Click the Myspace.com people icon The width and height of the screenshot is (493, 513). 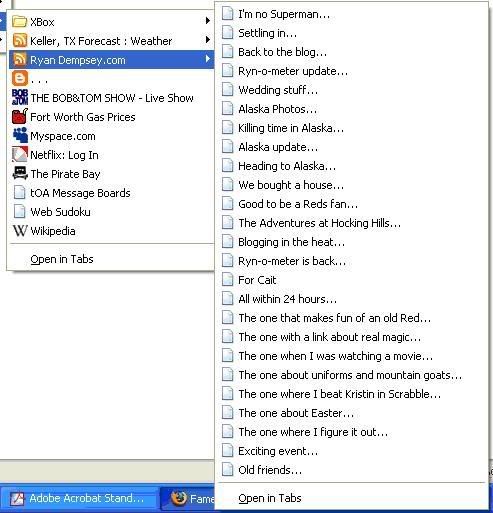pos(20,135)
